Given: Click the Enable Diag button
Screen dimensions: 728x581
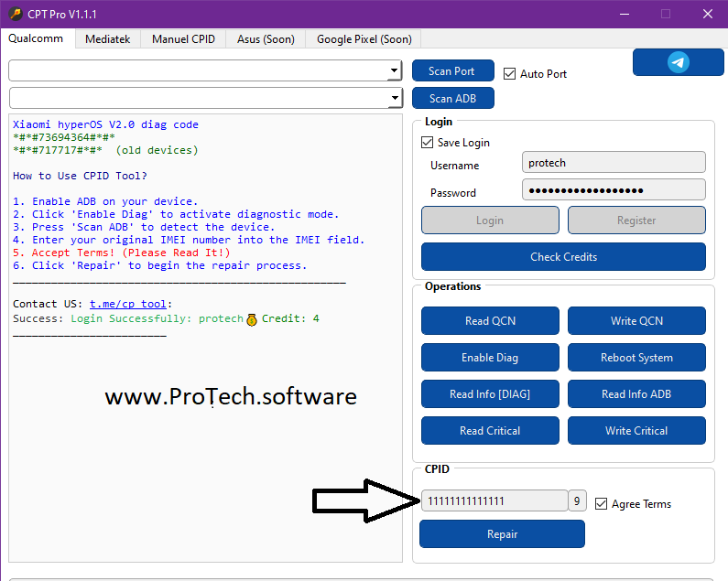Looking at the screenshot, I should [x=490, y=358].
